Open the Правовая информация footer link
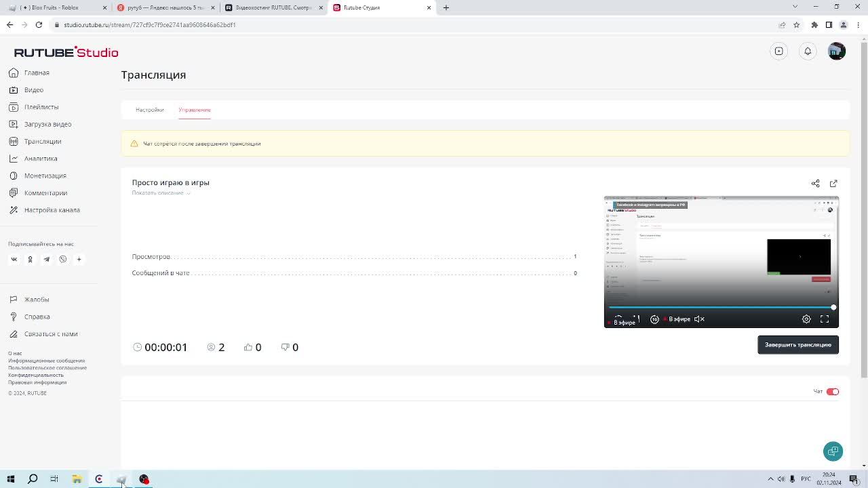The width and height of the screenshot is (868, 488). coord(37,382)
